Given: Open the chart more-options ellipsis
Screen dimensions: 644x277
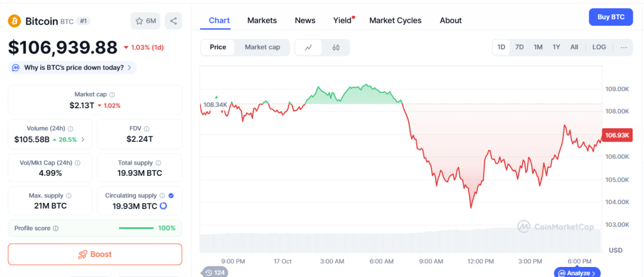Looking at the screenshot, I should point(623,47).
